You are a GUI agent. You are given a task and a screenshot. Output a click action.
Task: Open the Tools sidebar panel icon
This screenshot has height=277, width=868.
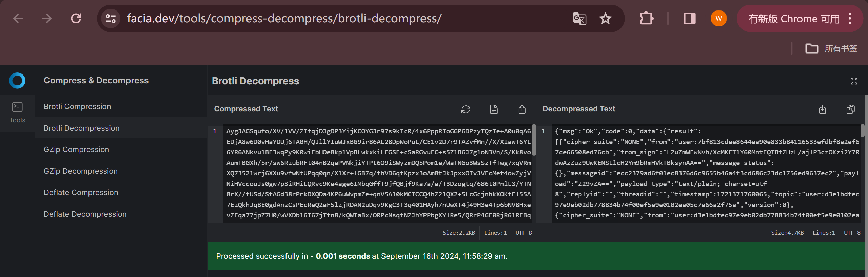[17, 112]
